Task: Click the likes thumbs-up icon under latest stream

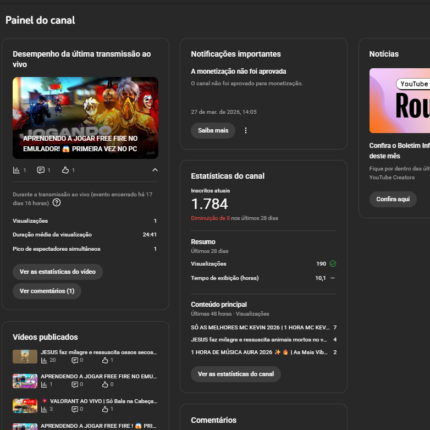Action: (x=65, y=170)
